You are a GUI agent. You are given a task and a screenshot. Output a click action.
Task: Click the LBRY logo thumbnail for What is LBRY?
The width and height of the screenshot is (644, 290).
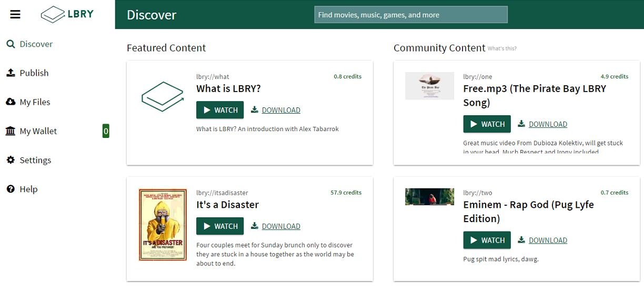[163, 96]
